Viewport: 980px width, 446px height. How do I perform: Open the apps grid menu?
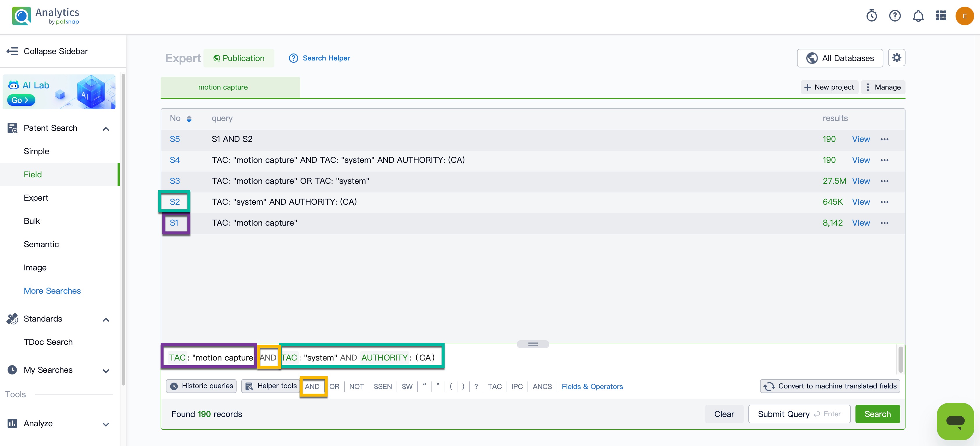pos(941,16)
